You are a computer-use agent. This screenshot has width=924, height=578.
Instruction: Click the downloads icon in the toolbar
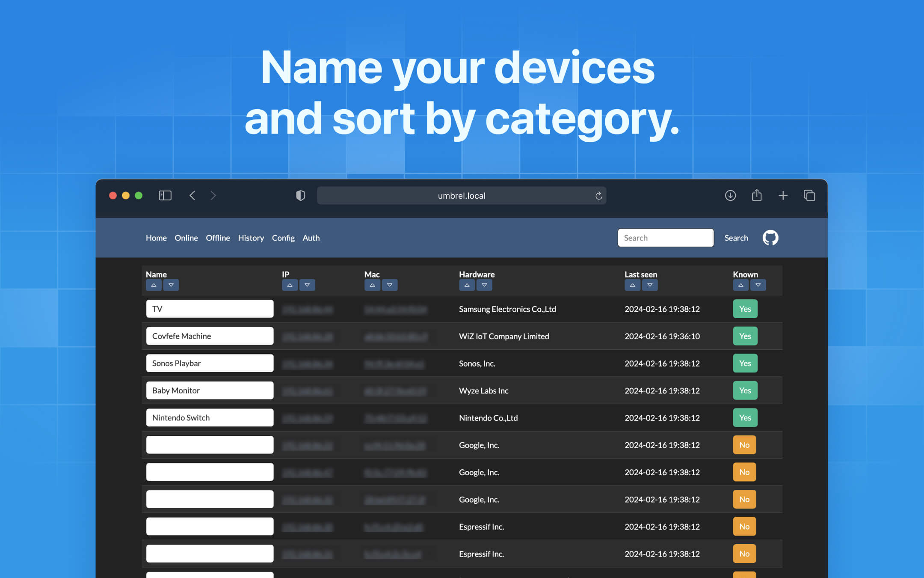point(730,195)
